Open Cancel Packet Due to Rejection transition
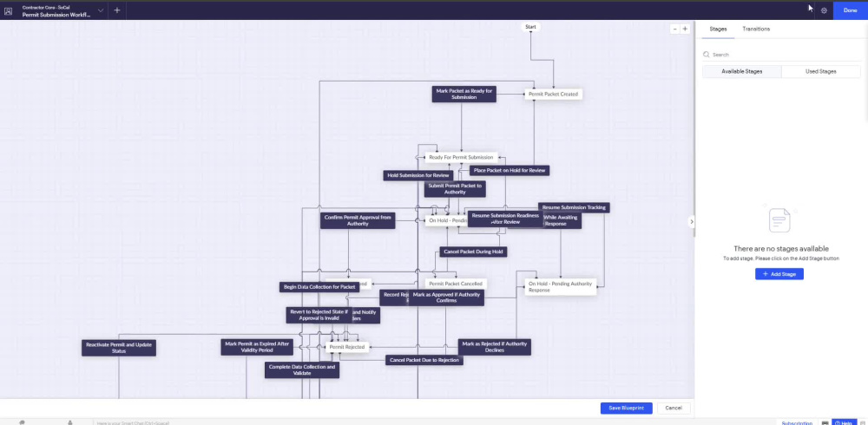 [x=424, y=360]
